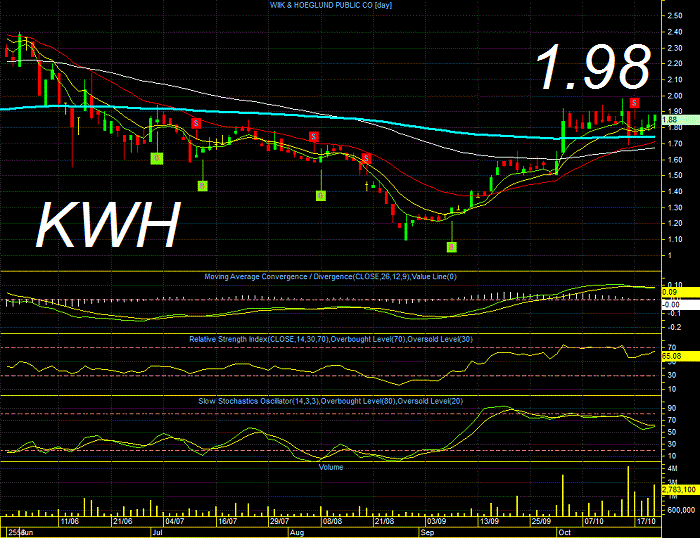Click the 13/09 date label

(x=489, y=521)
